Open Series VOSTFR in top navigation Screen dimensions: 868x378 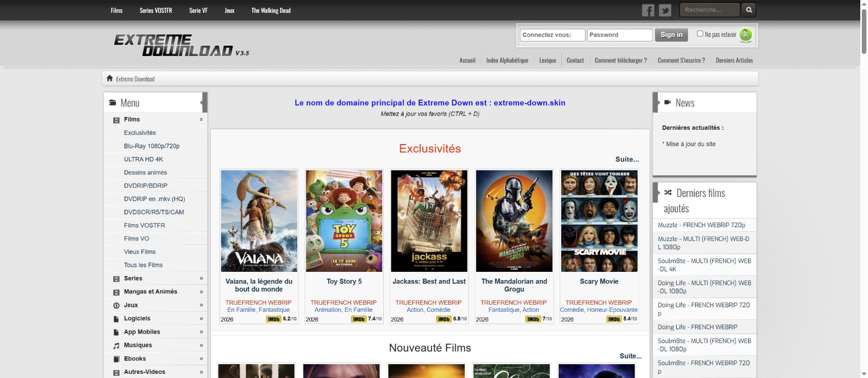[x=156, y=10]
